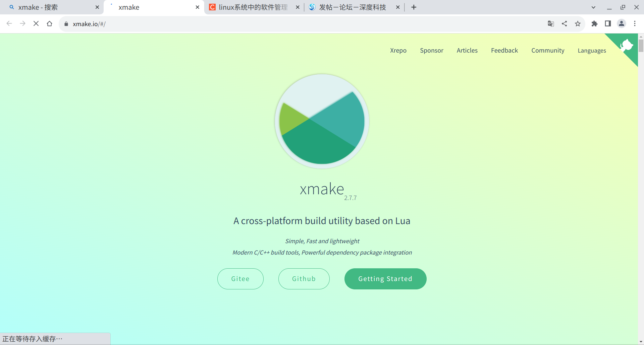
Task: Click the 'Simple, Fast and lightweight' text
Action: 322,241
